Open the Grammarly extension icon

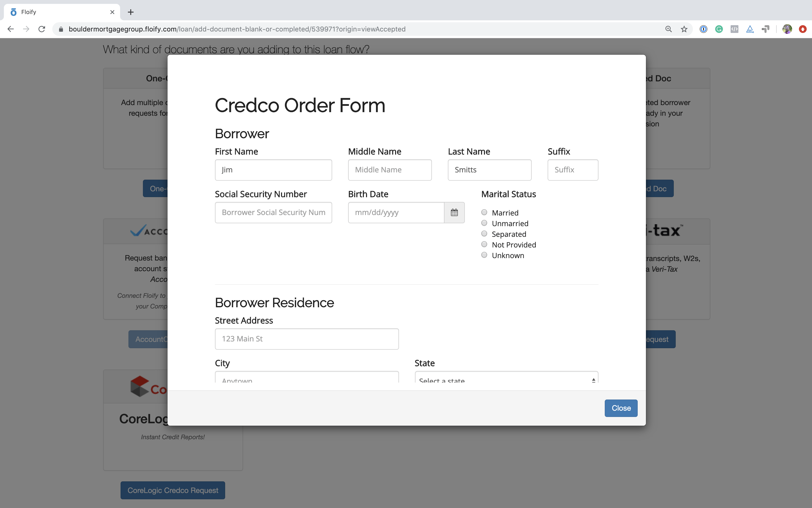pos(719,29)
